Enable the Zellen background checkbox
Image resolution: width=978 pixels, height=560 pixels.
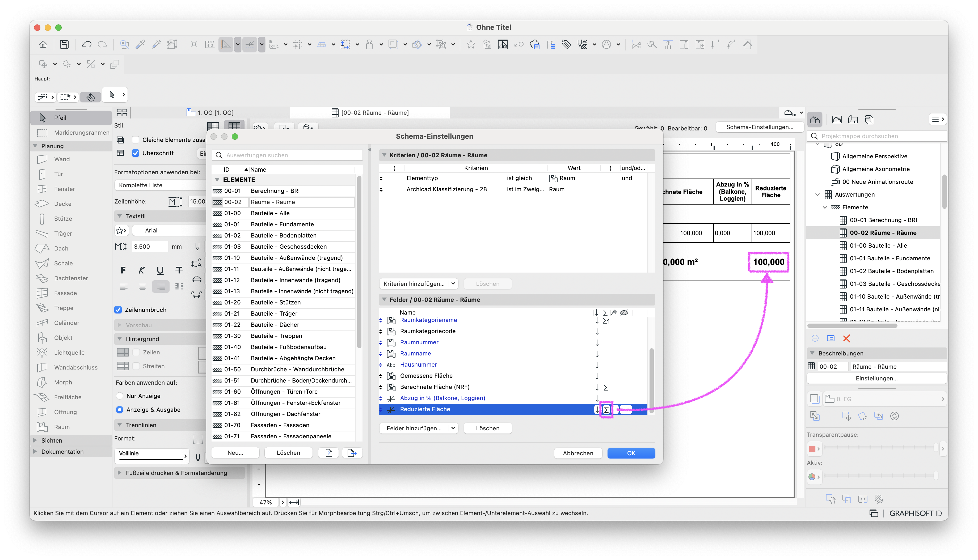click(136, 352)
